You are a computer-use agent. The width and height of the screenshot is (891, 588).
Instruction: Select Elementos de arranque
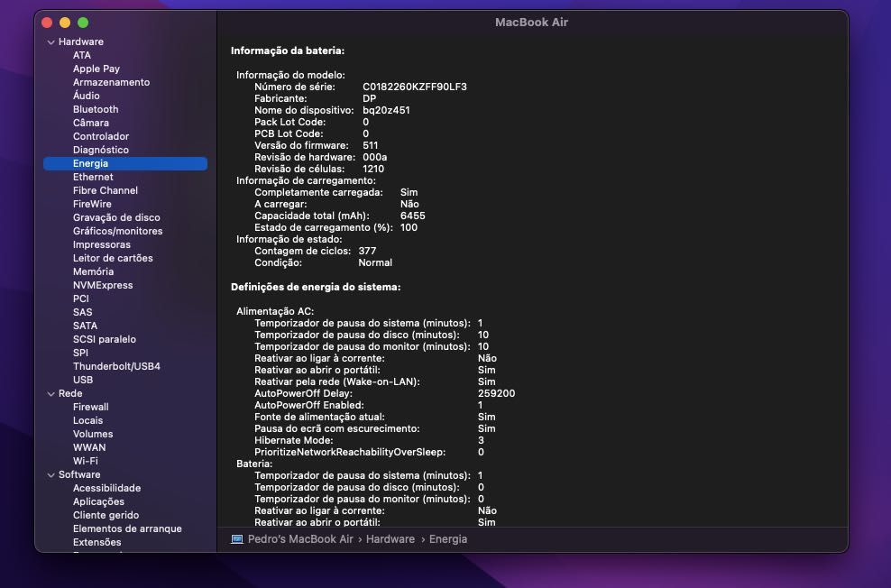click(127, 528)
